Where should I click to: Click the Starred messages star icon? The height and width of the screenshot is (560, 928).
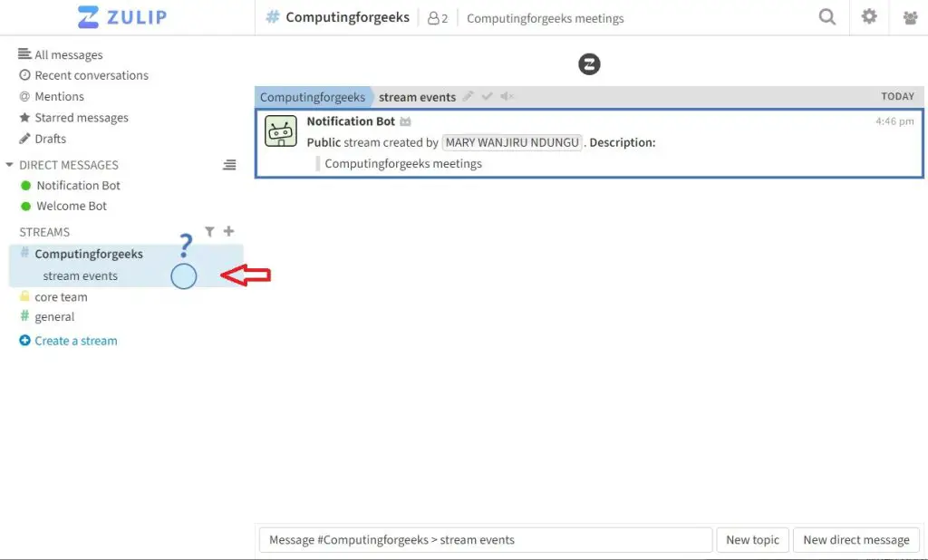pos(24,117)
